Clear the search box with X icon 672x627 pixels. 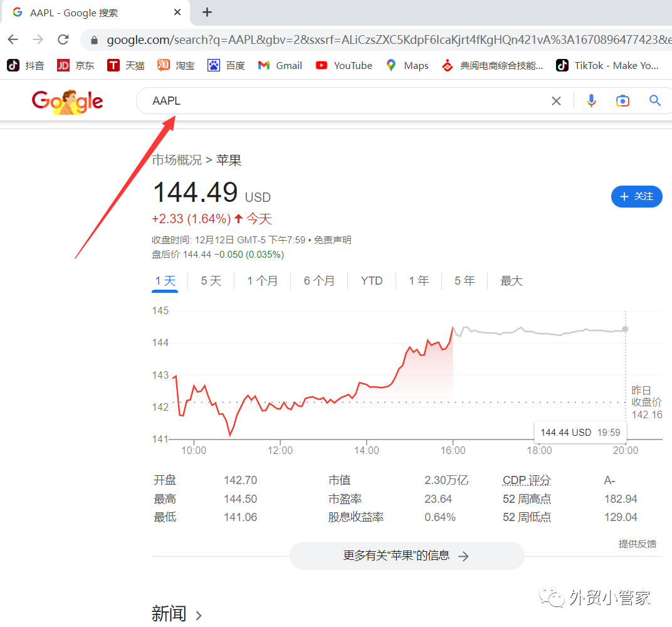tap(556, 101)
